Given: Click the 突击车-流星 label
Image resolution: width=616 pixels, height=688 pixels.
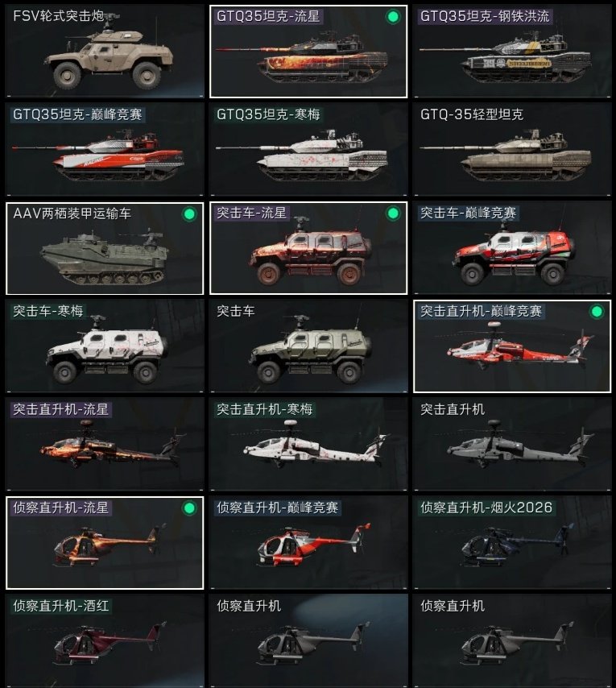Looking at the screenshot, I should tap(251, 213).
